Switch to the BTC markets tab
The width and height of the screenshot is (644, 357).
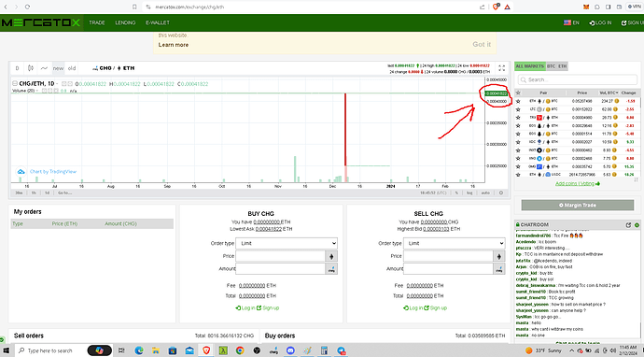(x=551, y=66)
